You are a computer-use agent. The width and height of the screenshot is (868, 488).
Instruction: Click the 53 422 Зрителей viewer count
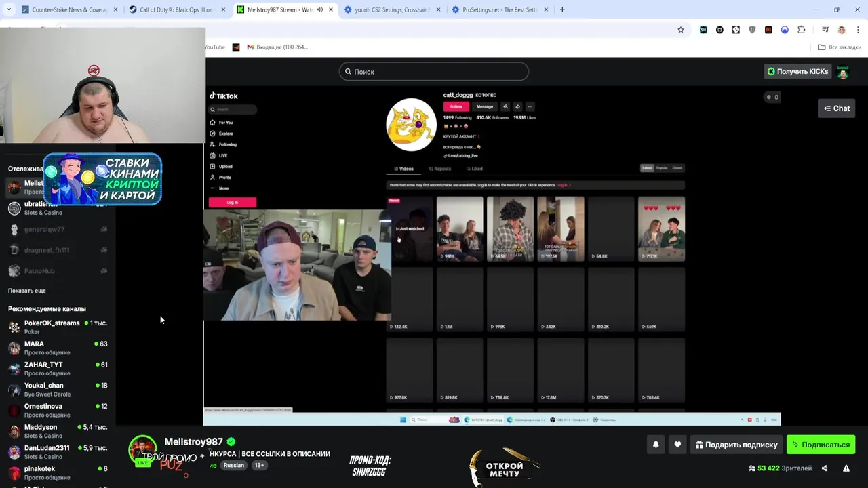click(x=781, y=468)
